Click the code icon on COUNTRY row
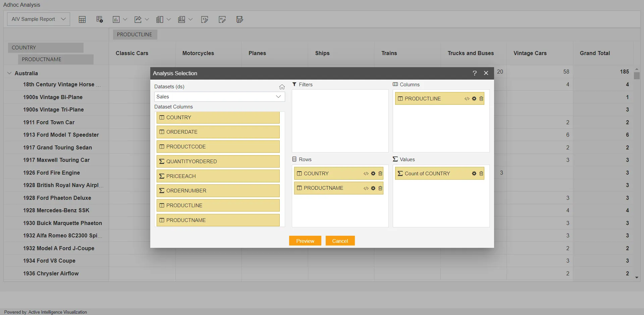 [x=366, y=174]
